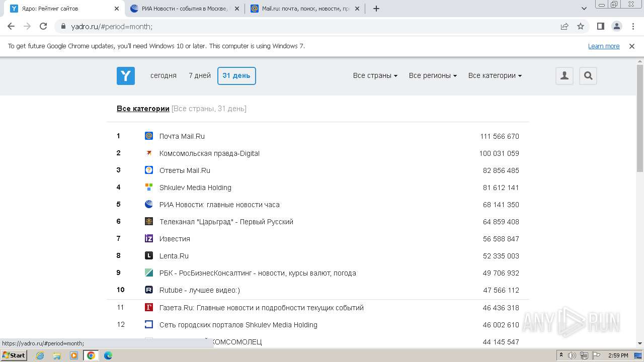The width and height of the screenshot is (644, 362).
Task: Open Chrome side panel icon
Action: click(x=601, y=26)
